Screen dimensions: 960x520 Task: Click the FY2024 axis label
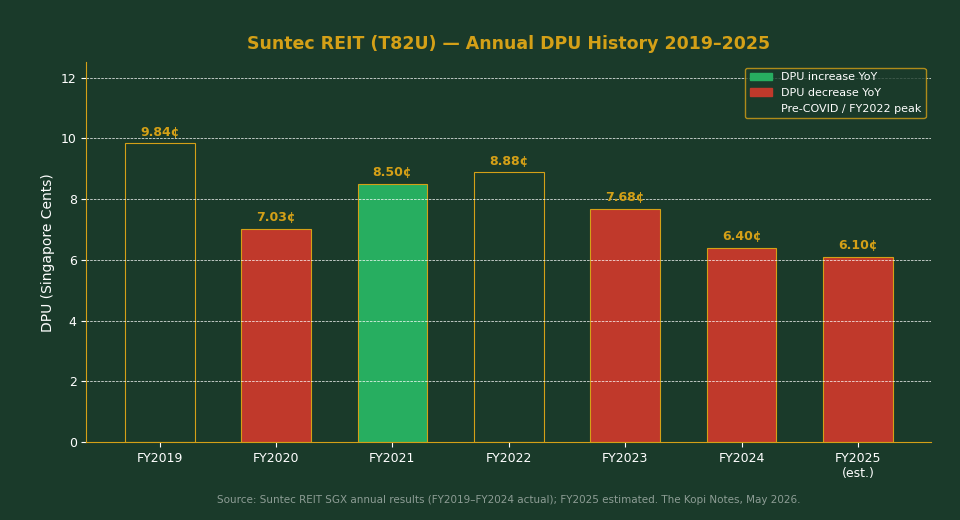[x=741, y=458]
